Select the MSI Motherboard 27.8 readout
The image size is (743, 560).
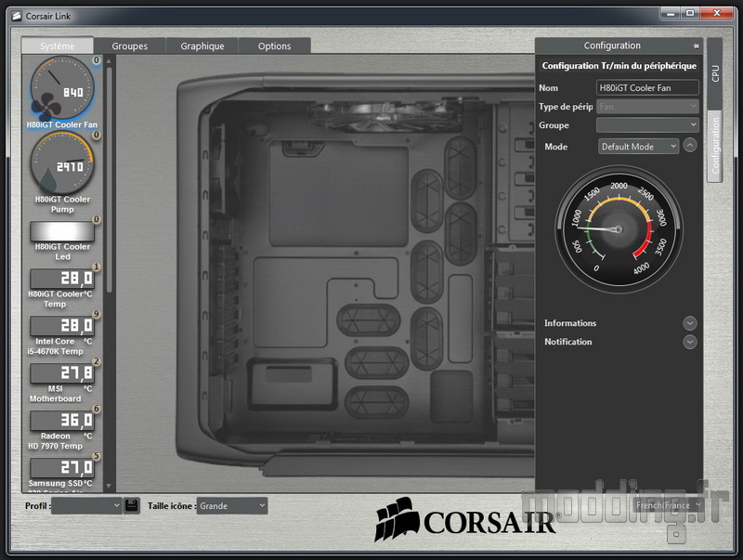click(62, 373)
